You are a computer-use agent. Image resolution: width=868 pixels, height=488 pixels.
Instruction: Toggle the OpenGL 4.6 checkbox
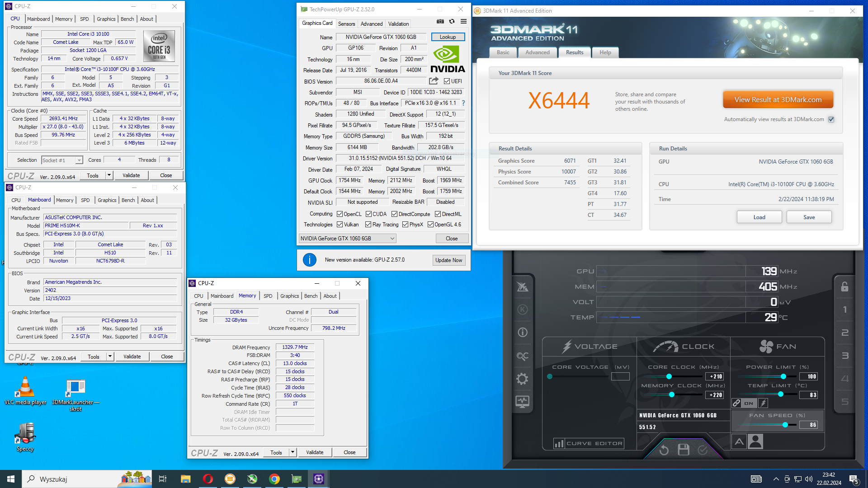(x=431, y=225)
